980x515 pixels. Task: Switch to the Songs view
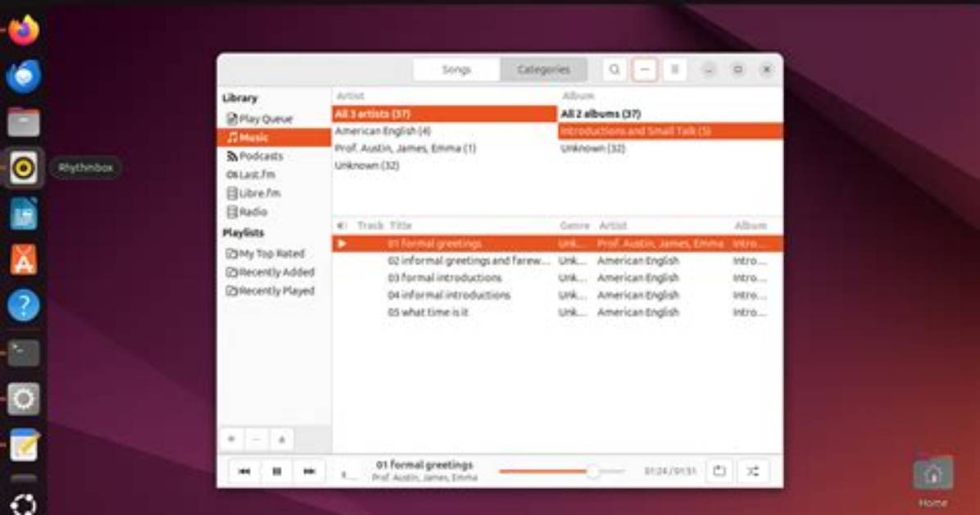coord(456,70)
